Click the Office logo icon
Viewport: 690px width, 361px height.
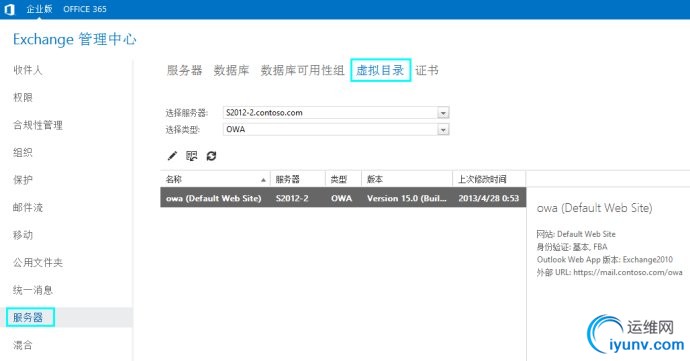pyautogui.click(x=10, y=9)
